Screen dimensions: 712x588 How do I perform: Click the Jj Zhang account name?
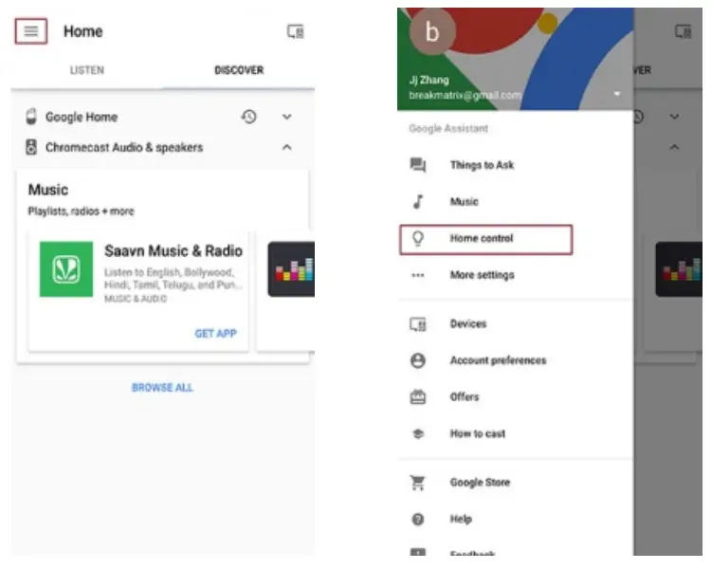[x=429, y=80]
